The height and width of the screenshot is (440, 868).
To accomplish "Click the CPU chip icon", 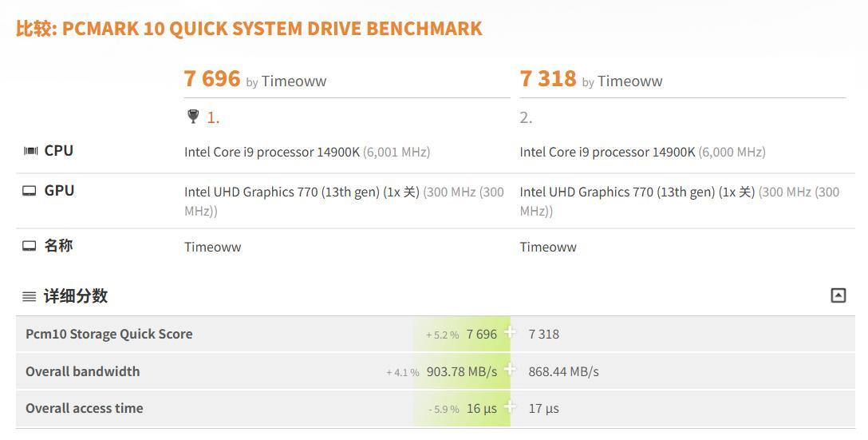I will 30,151.
